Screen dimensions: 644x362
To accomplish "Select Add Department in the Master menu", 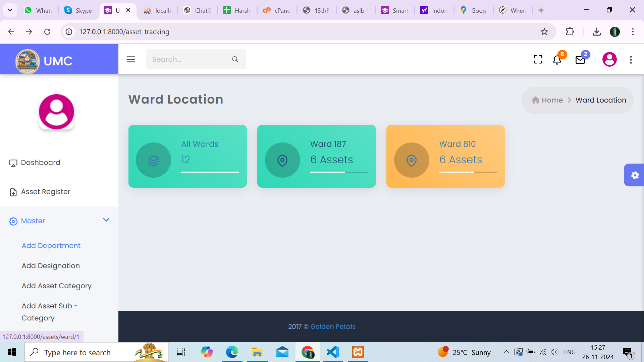I will [x=51, y=246].
